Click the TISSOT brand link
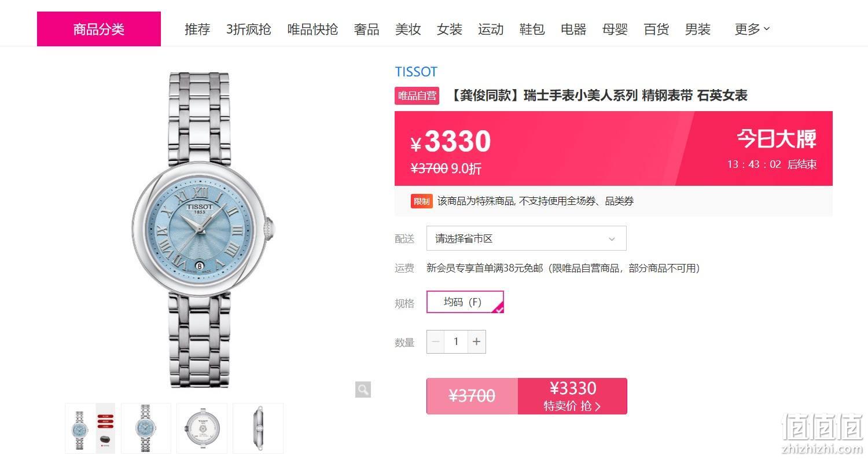 point(416,72)
